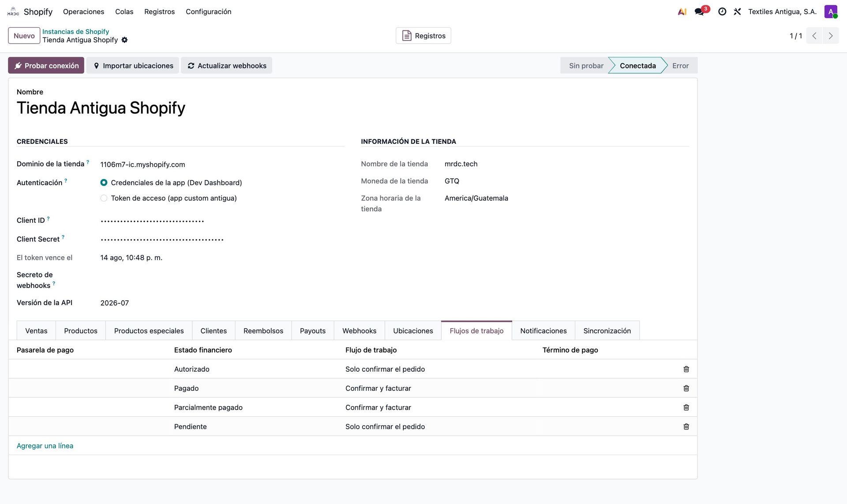Open the Registros top menu
847x504 pixels.
point(159,12)
